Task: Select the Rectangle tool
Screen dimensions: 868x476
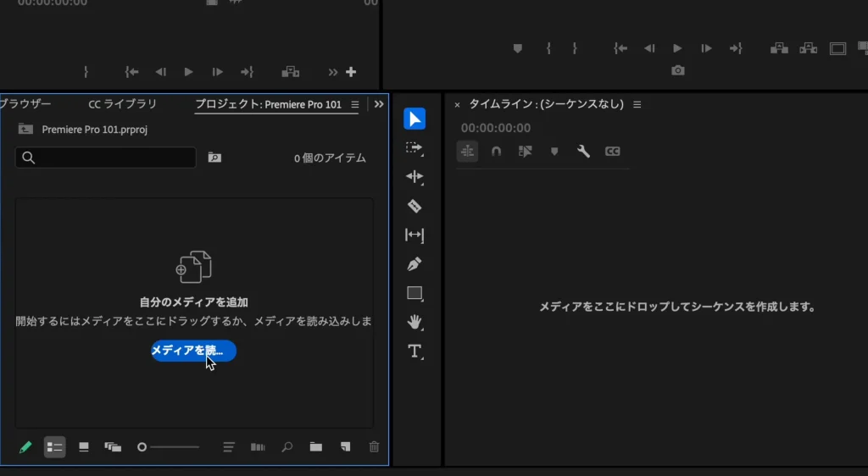Action: [415, 293]
